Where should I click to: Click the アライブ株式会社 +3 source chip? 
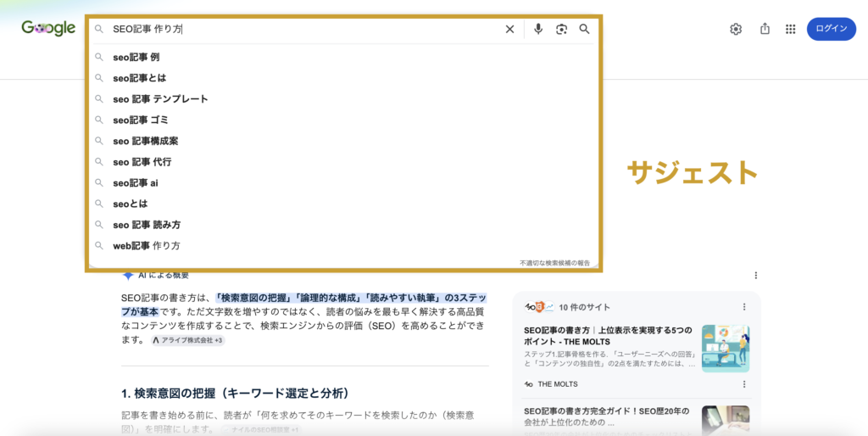[x=187, y=341]
